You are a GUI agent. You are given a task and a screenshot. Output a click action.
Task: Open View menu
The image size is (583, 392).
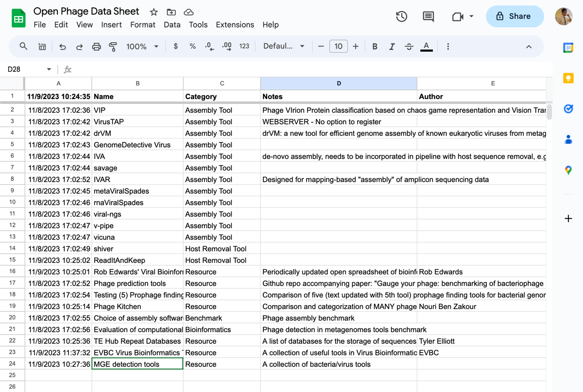[x=85, y=25]
